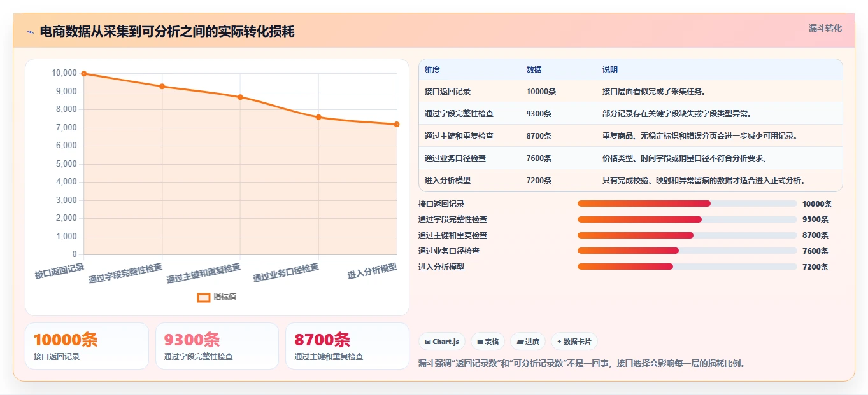
Task: Select the 9300条 cell in table
Action: 539,114
